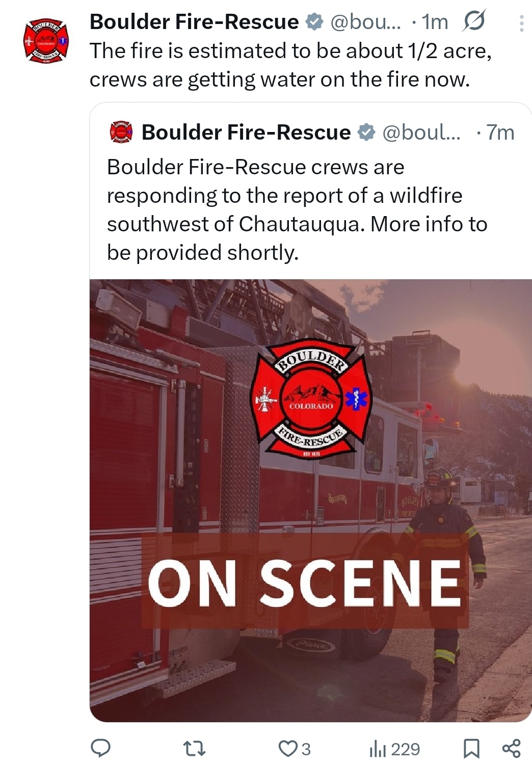This screenshot has height=767, width=532.
Task: Open the reply comment bubble icon
Action: coord(101,748)
